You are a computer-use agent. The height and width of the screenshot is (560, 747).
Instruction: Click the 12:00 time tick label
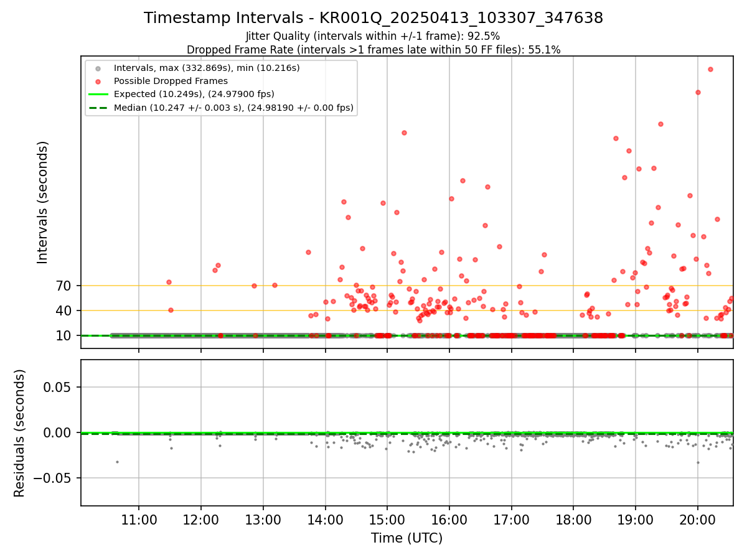(201, 520)
